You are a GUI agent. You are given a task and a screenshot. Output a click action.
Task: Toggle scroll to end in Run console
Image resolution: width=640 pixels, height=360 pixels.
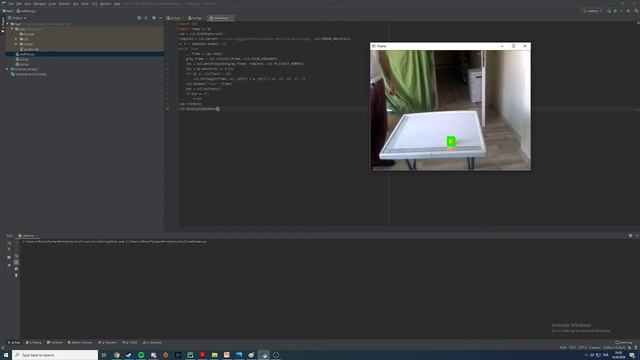tap(16, 262)
